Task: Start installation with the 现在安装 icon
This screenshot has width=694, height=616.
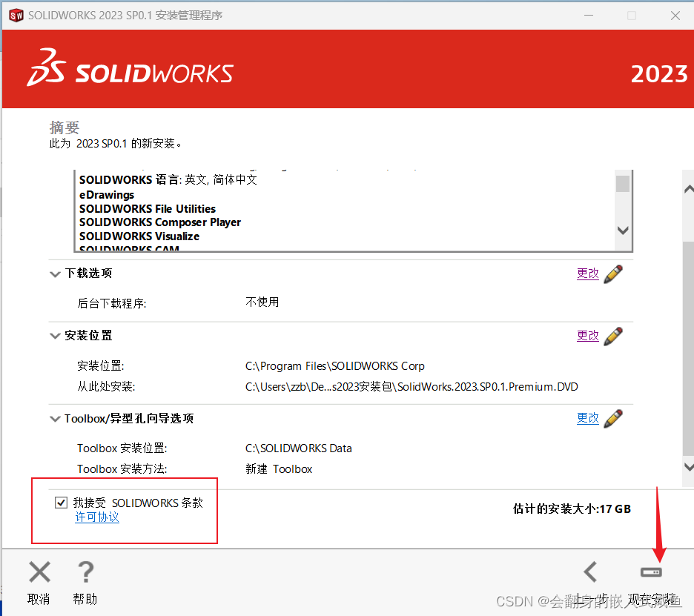Action: pos(651,572)
